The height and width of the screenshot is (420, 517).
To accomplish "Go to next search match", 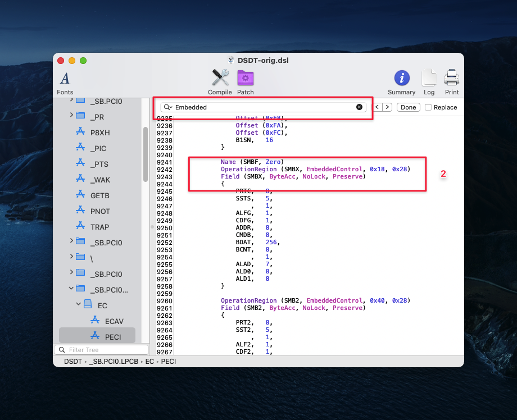I will (387, 107).
